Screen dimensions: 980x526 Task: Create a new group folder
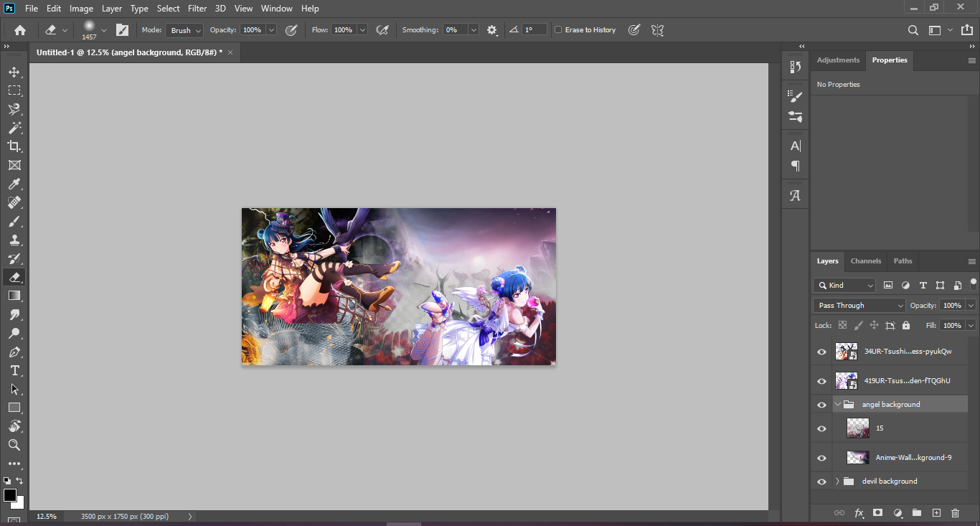coord(916,513)
